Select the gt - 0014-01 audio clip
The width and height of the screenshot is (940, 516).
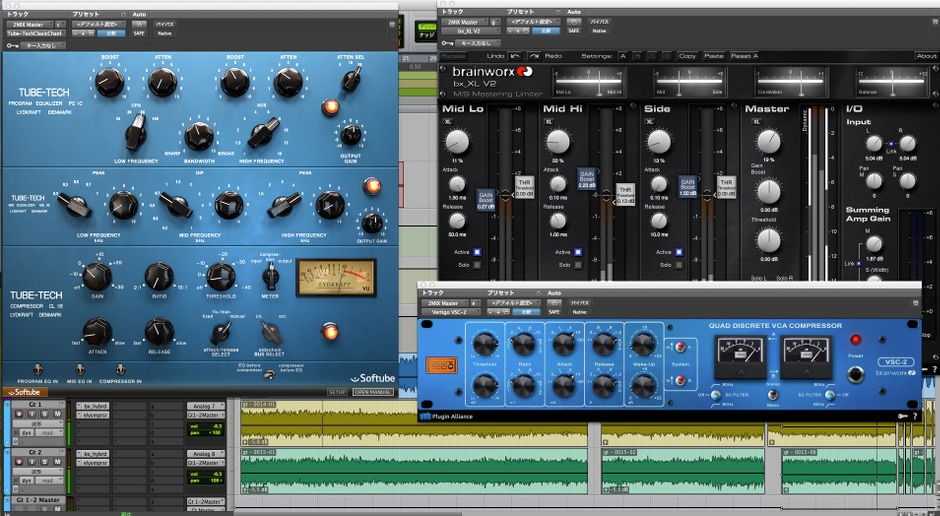click(414, 423)
